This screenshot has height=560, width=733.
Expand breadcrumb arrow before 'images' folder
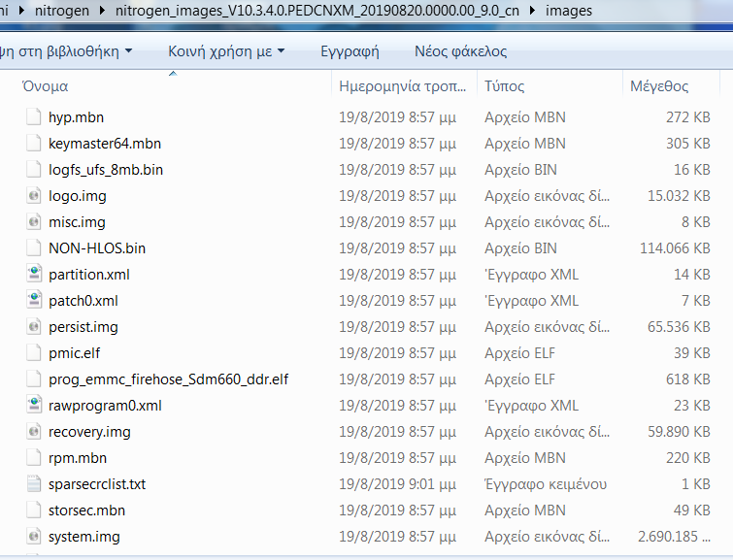[534, 12]
